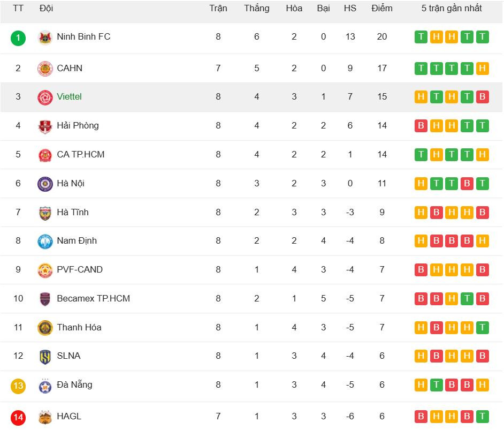The height and width of the screenshot is (430, 504).
Task: Click Ninh Bình FC's most recent match badge
Action: pos(483,37)
